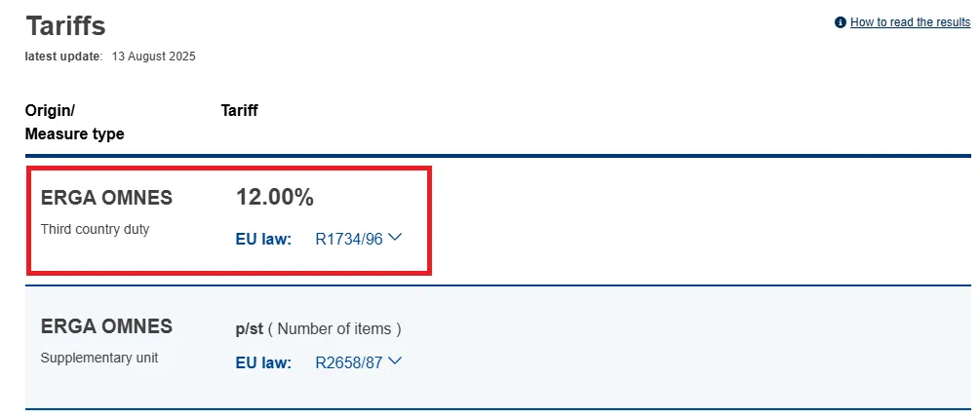
Task: Click the 13 August 2025 date
Action: click(x=154, y=57)
